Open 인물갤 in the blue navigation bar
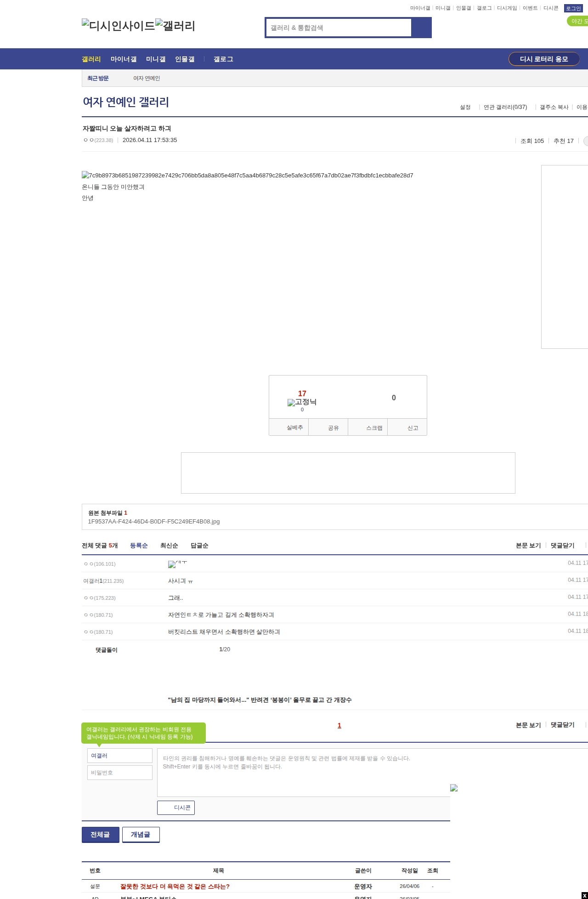 click(x=185, y=59)
